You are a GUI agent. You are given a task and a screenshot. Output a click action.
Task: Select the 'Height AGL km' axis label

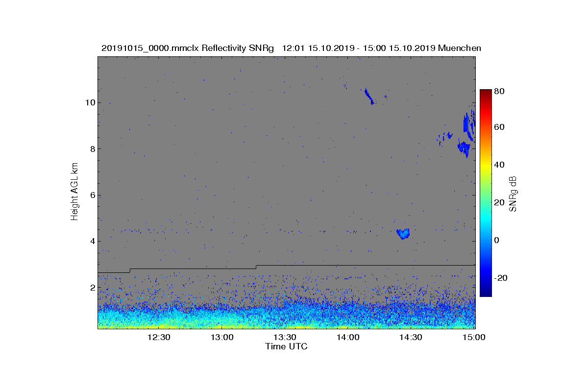74,192
